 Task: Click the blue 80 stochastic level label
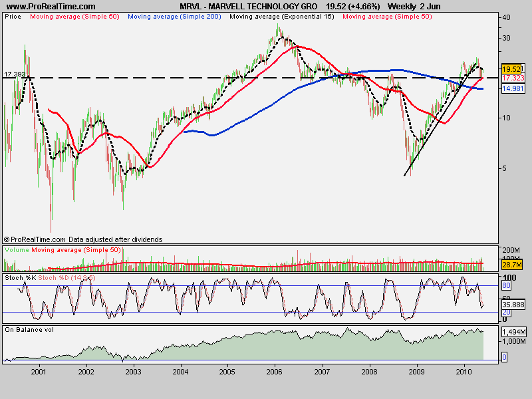pyautogui.click(x=506, y=286)
